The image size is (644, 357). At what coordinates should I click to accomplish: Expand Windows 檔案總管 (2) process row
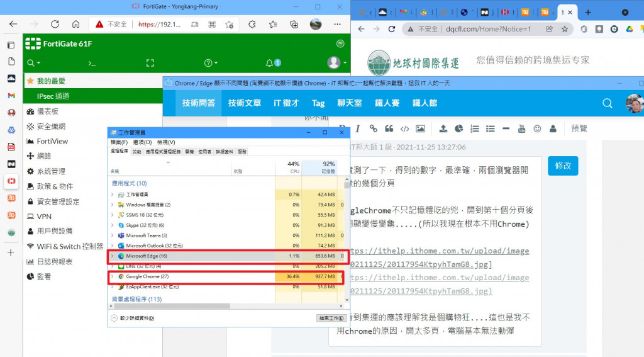(112, 205)
